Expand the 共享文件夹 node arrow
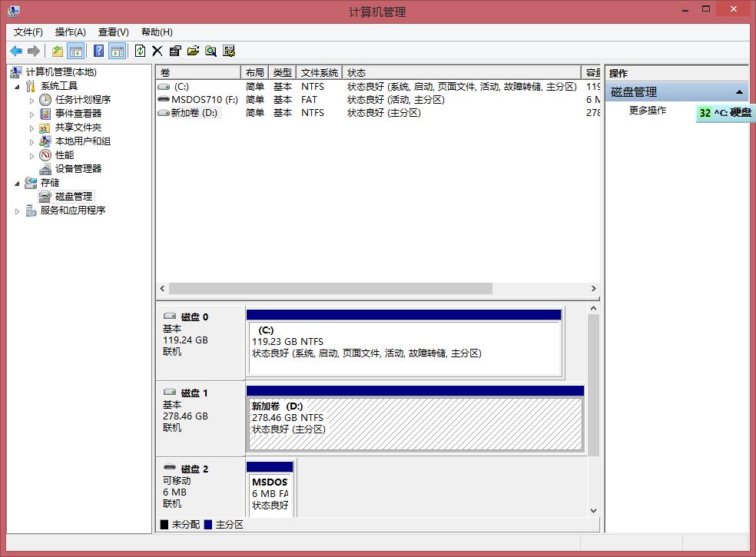The height and width of the screenshot is (557, 756). 31,128
